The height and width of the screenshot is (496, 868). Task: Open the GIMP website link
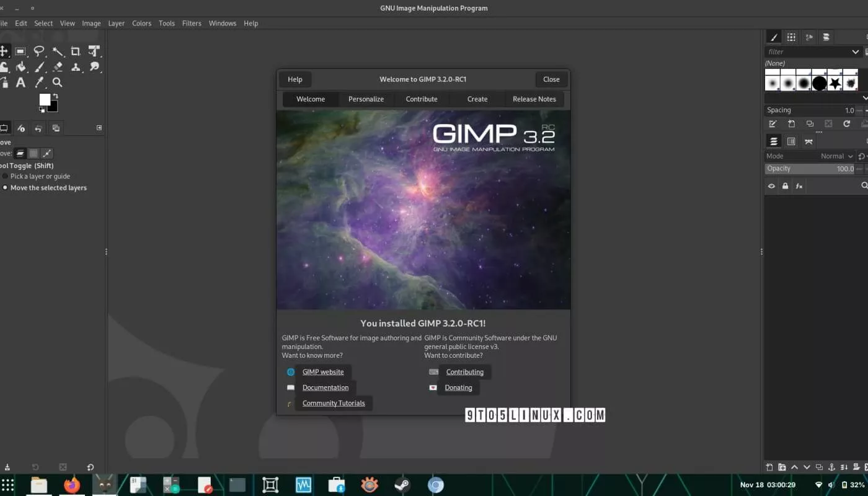point(322,372)
